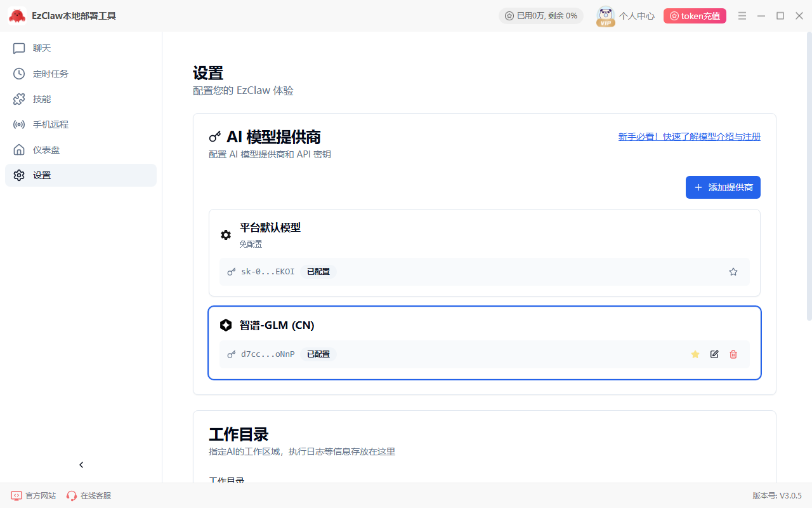Toggle the yellow star on 智谱-GLM
The image size is (812, 508).
click(695, 354)
